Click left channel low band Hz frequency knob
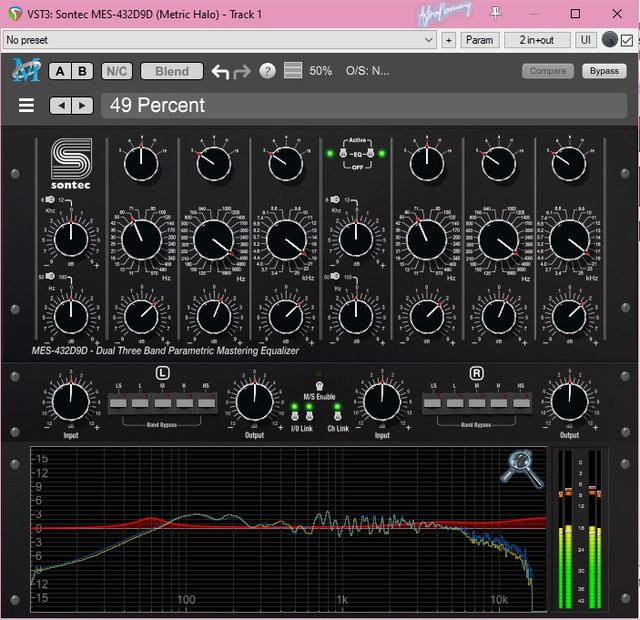 click(x=142, y=240)
